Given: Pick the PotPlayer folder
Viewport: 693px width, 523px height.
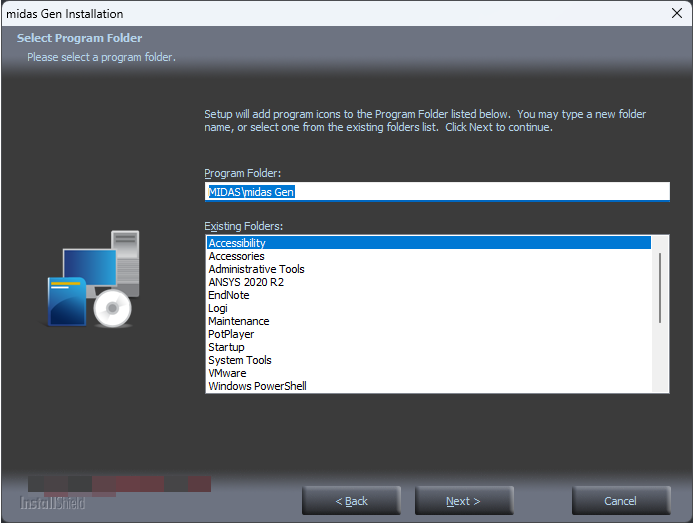Looking at the screenshot, I should [x=429, y=334].
